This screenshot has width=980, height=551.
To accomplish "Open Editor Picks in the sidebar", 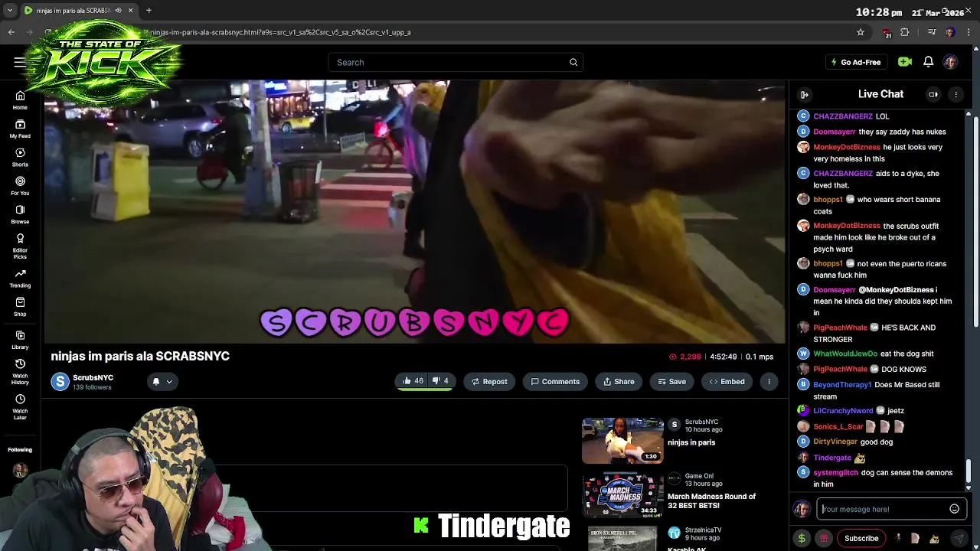I will pyautogui.click(x=20, y=246).
